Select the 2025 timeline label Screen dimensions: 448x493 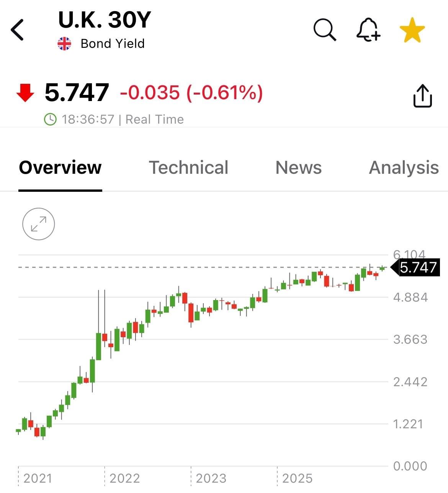pos(297,478)
